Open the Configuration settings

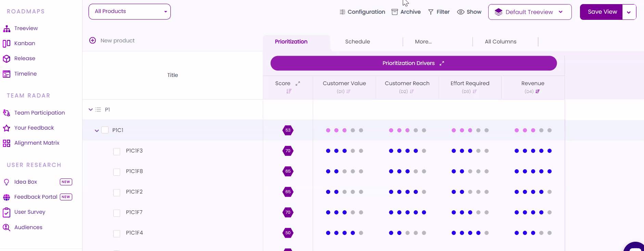pyautogui.click(x=362, y=12)
